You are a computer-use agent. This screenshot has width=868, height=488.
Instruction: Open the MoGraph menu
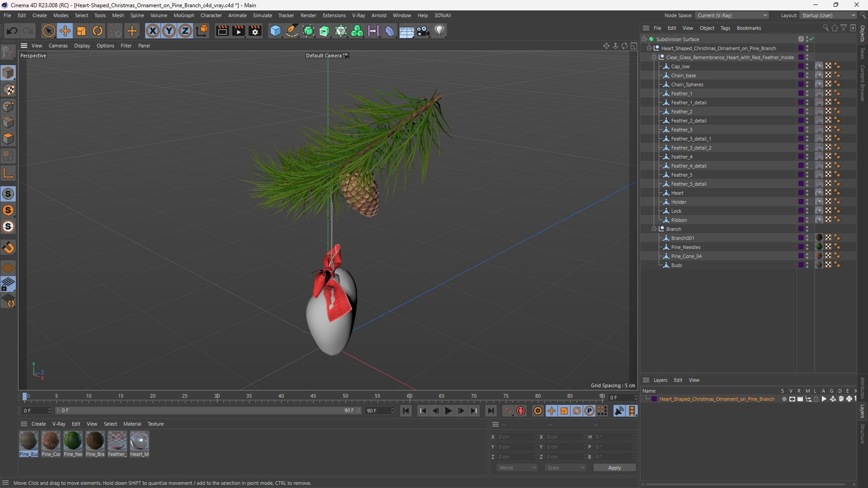tap(184, 15)
